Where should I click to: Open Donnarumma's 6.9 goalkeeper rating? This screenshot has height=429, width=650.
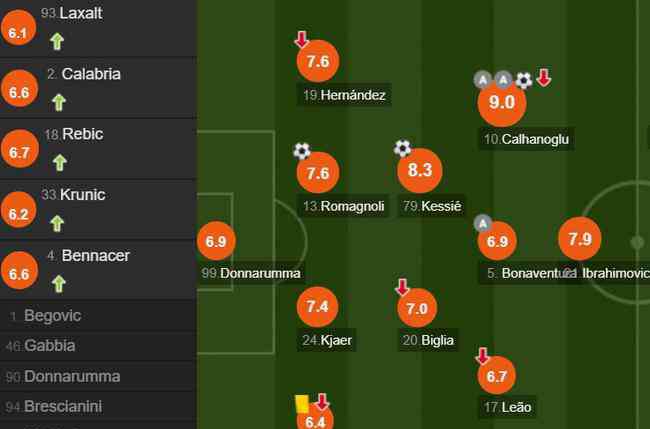(216, 241)
